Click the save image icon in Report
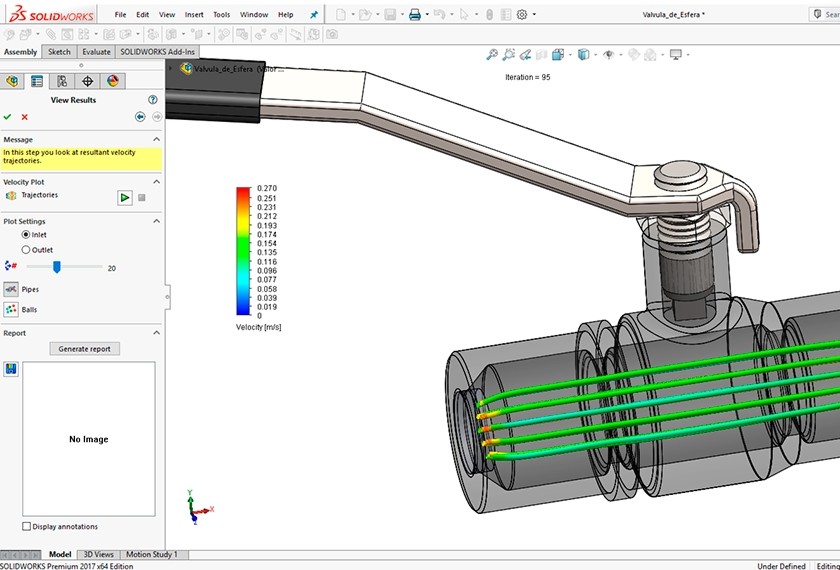Image resolution: width=840 pixels, height=570 pixels. click(11, 369)
